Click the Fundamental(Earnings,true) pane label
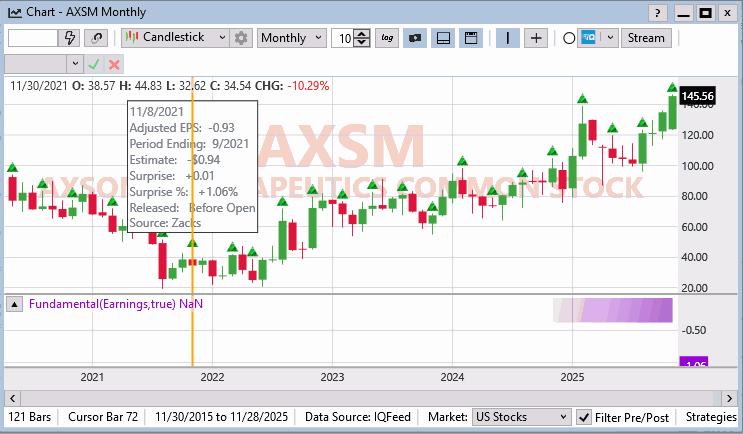The image size is (743, 434). (x=116, y=304)
